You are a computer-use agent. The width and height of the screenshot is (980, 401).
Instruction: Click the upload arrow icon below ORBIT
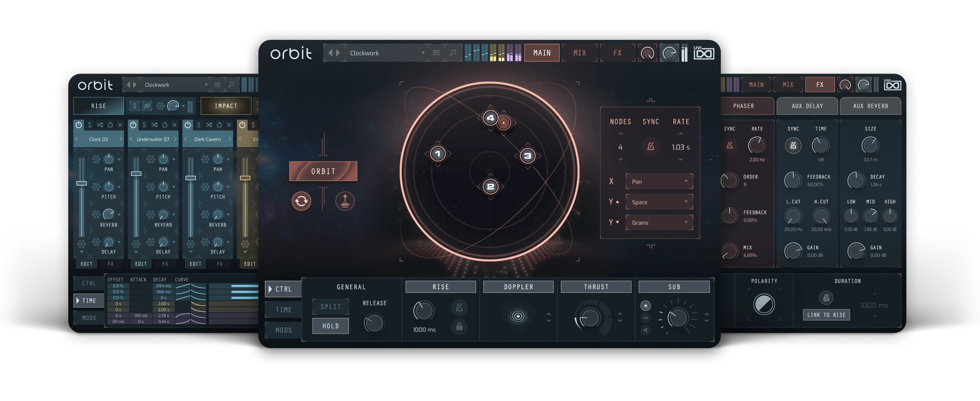pyautogui.click(x=345, y=201)
